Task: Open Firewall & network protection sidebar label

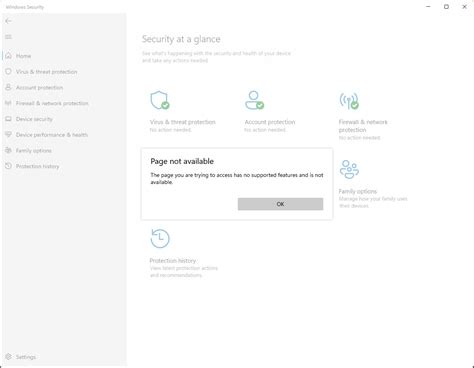Action: 52,103
